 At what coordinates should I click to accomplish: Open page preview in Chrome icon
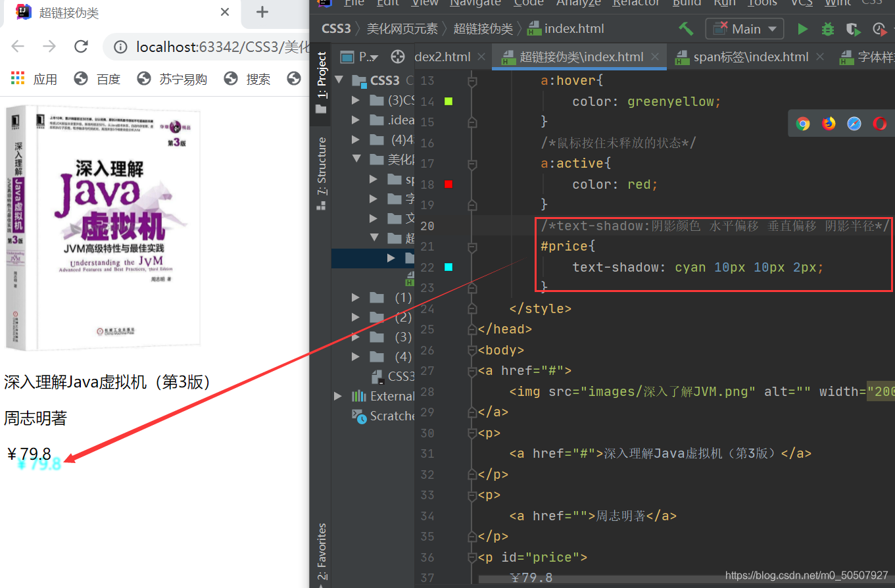tap(803, 124)
